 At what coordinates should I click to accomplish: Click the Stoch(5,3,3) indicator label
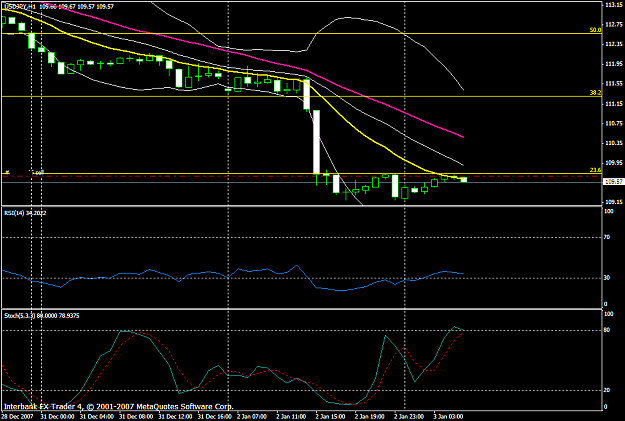tap(41, 316)
